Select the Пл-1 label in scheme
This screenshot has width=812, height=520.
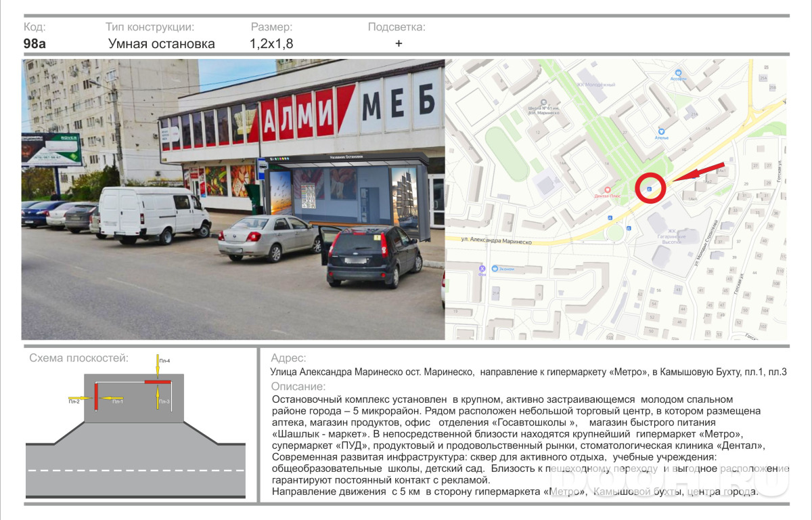coord(118,402)
